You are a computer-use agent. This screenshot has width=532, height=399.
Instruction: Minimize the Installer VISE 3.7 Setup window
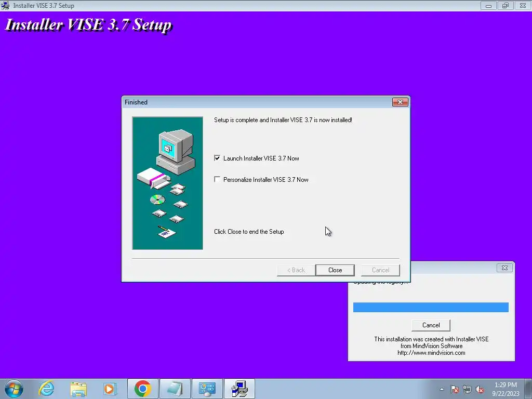click(488, 5)
